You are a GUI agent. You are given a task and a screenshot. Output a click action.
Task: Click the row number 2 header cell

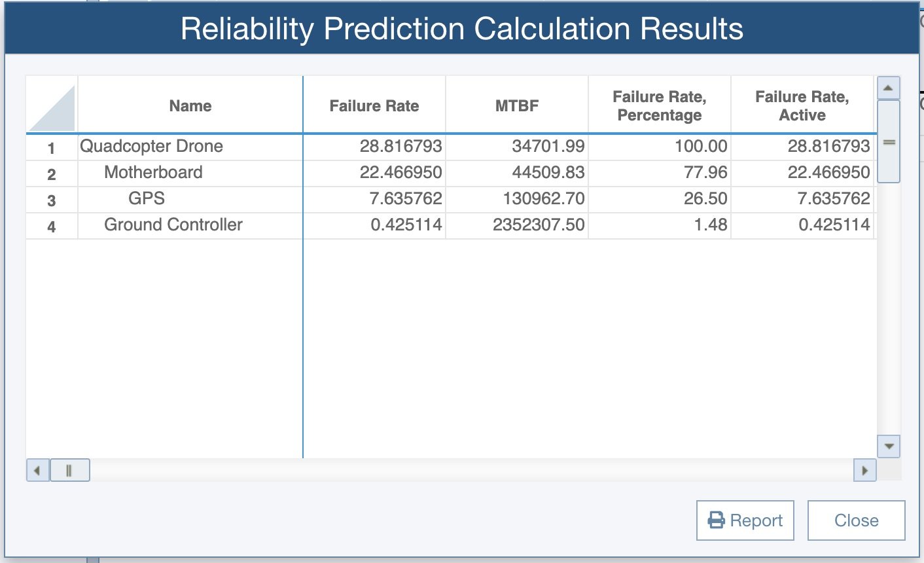51,172
